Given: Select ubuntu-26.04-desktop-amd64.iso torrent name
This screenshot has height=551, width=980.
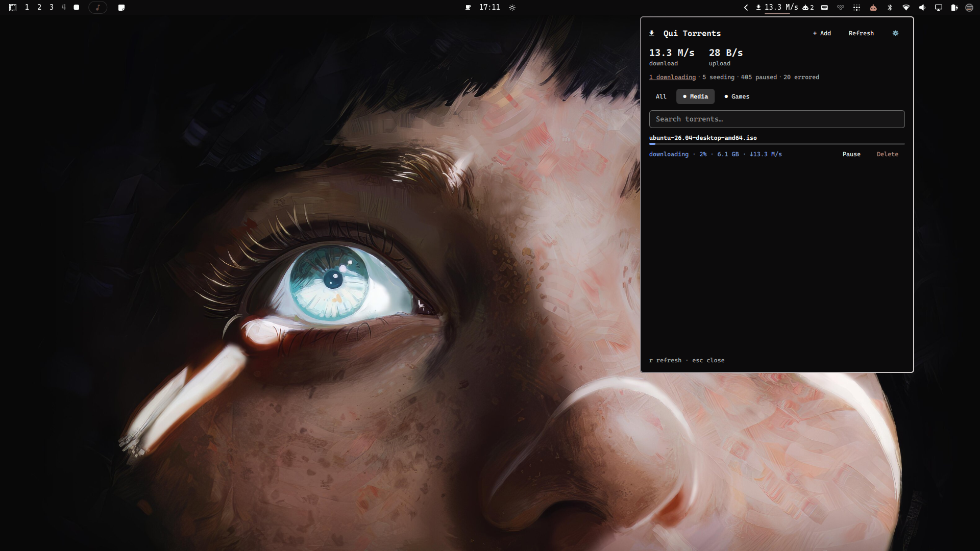Looking at the screenshot, I should 703,138.
